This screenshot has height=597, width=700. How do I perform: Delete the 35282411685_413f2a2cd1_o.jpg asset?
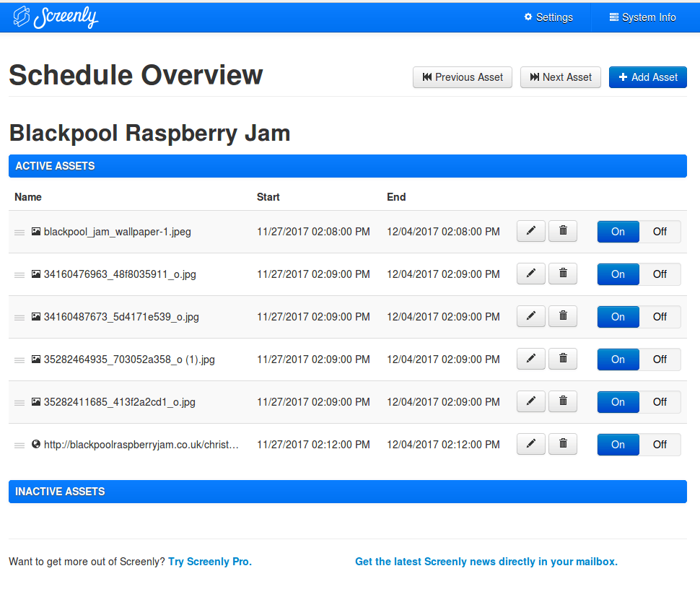pyautogui.click(x=562, y=401)
